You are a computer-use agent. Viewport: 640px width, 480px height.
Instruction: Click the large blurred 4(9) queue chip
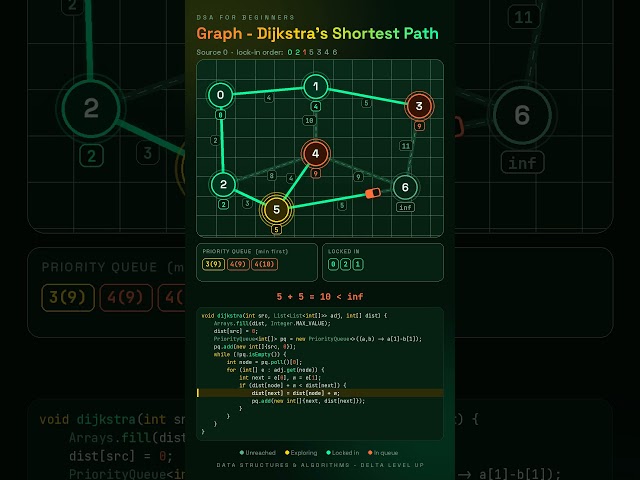(126, 298)
